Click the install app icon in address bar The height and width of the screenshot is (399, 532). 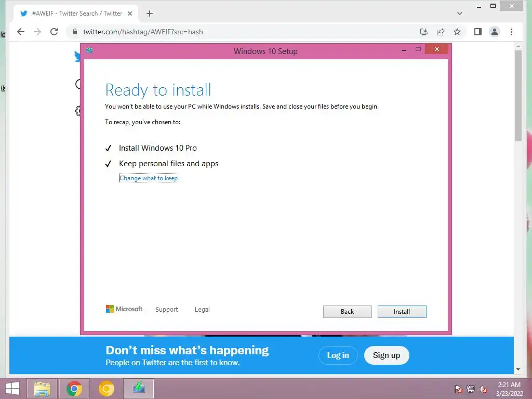click(x=424, y=32)
